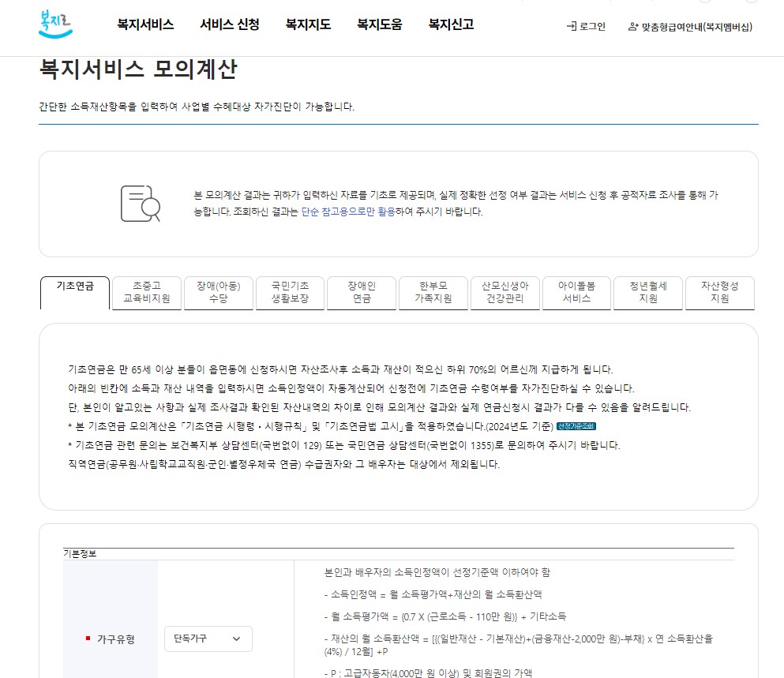
Task: Open the 국민기초생활보장 tab
Action: click(290, 293)
